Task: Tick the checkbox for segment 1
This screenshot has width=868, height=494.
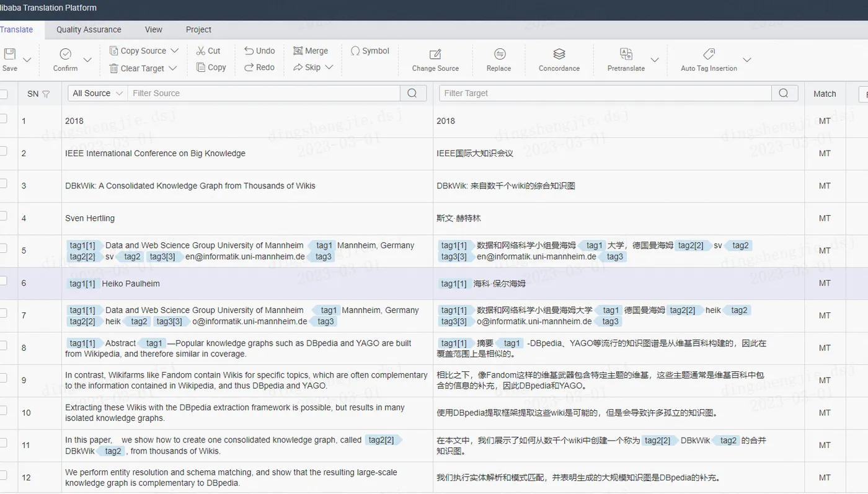Action: [x=4, y=118]
